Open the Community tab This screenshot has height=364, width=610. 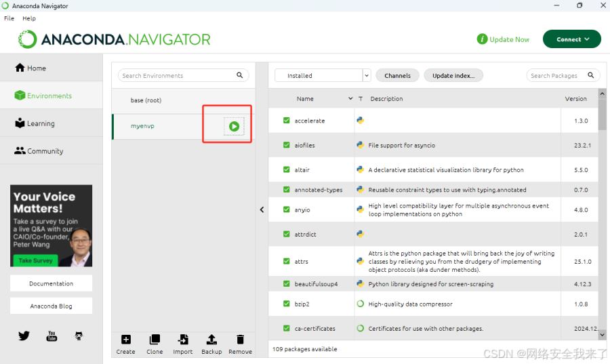[x=52, y=151]
